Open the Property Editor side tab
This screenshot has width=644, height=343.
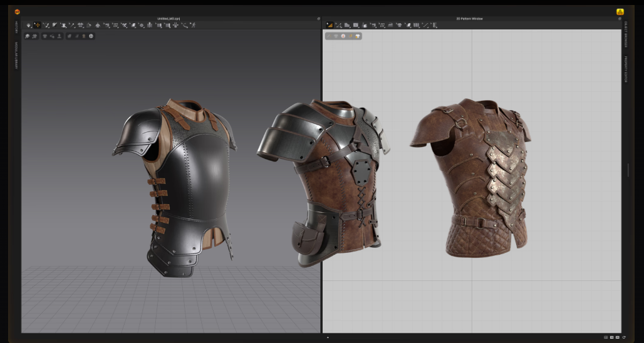(625, 69)
